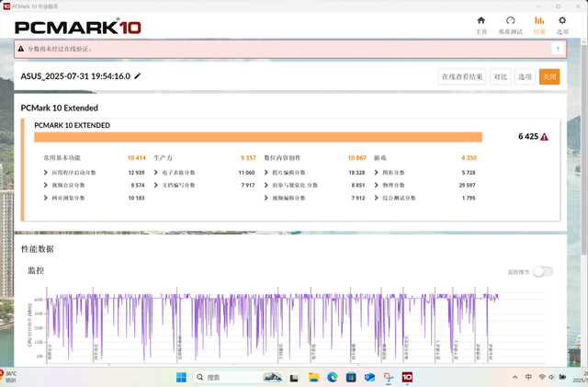
Task: Show hidden system tray icons chevron
Action: pyautogui.click(x=515, y=377)
